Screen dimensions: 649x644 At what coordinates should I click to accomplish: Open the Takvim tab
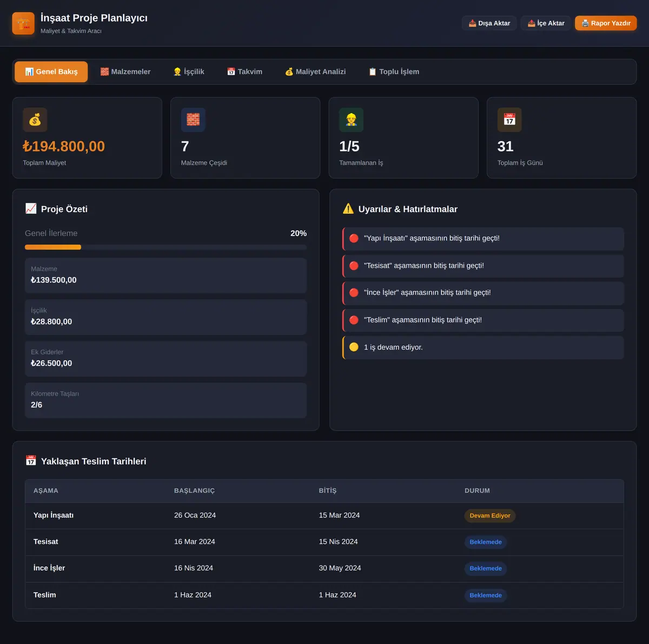[x=244, y=72]
